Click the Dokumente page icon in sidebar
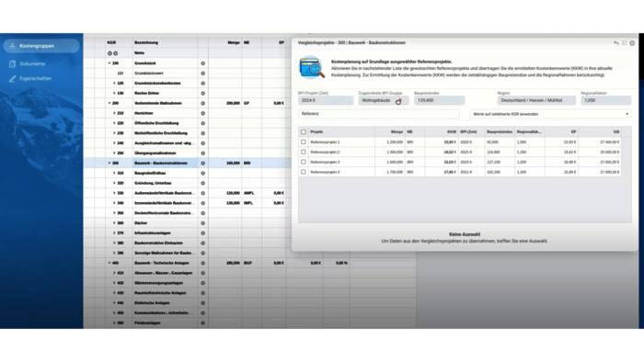 (x=12, y=64)
